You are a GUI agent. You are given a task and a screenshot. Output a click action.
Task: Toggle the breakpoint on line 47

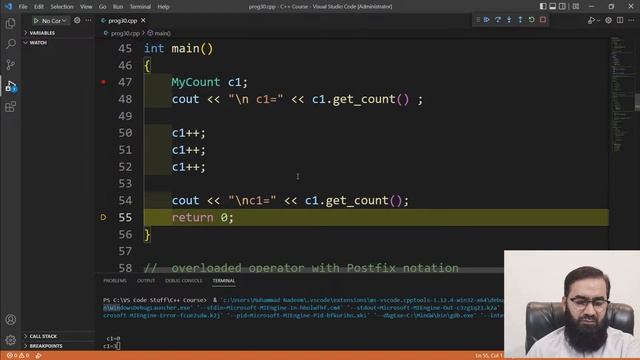tap(103, 82)
